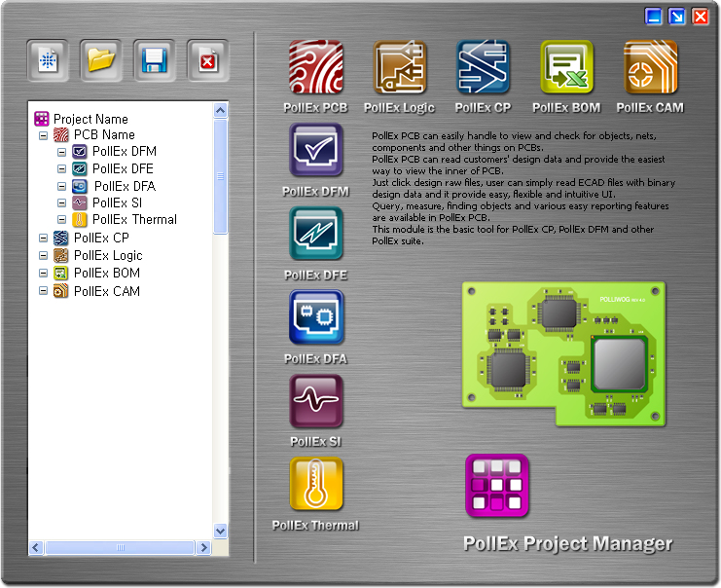Select PollEx DFA in project tree
The image size is (721, 588).
(125, 186)
